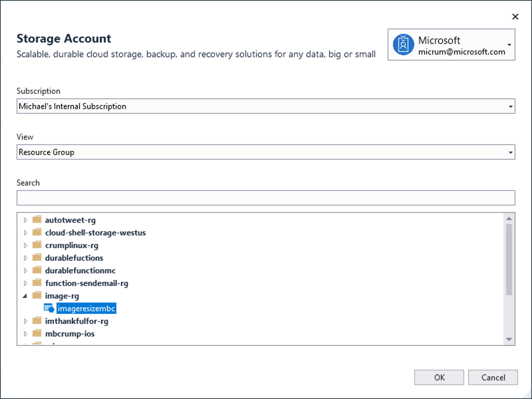Click the scroll down arrow in list

click(x=509, y=339)
